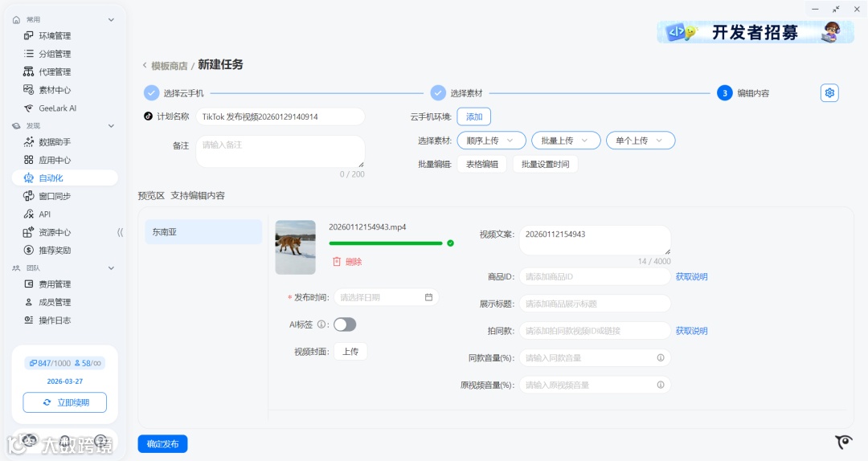Click 添加 for 云手机环境

[x=474, y=116]
